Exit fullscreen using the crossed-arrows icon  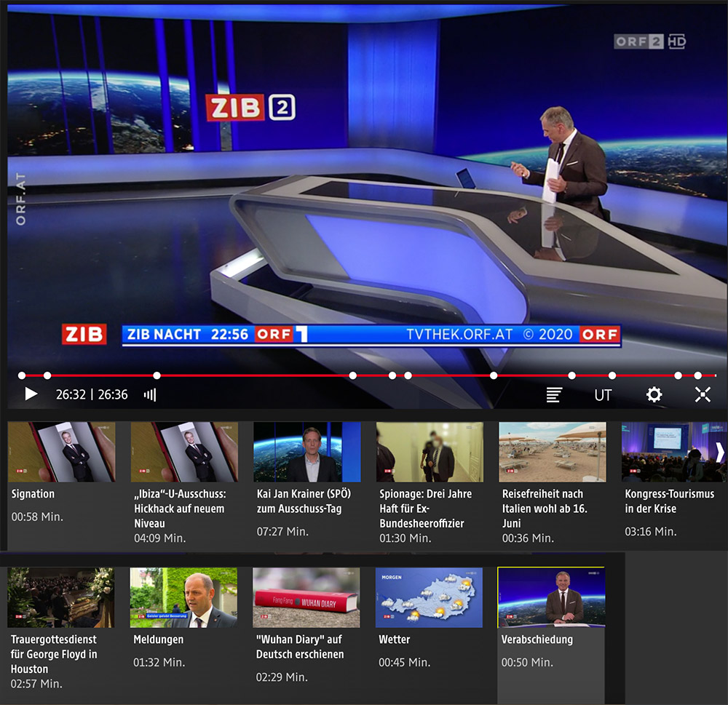703,394
